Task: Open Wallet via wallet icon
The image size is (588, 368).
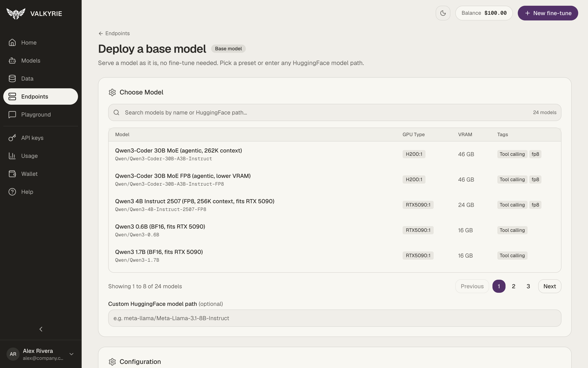Action: coord(12,174)
